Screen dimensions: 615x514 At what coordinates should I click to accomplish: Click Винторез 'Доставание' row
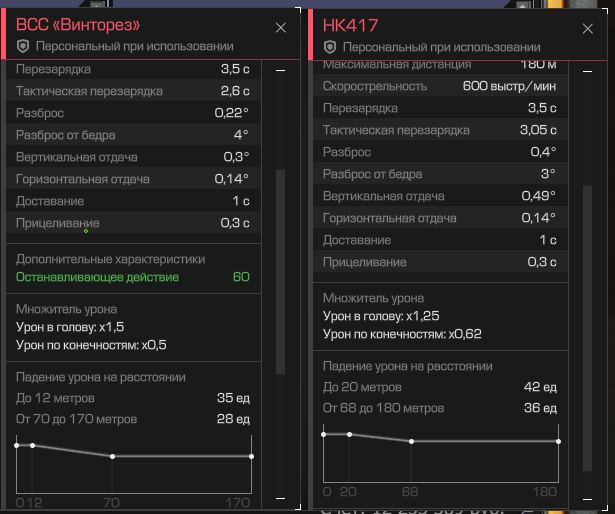(133, 201)
